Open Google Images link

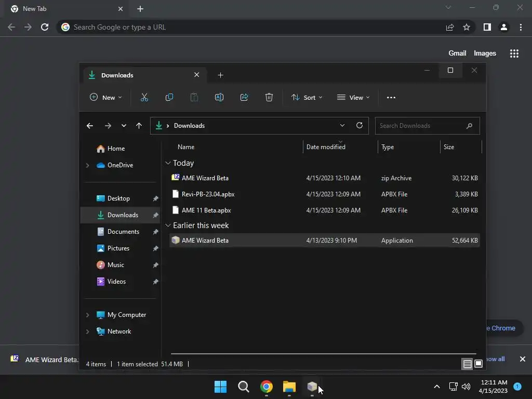pyautogui.click(x=485, y=54)
